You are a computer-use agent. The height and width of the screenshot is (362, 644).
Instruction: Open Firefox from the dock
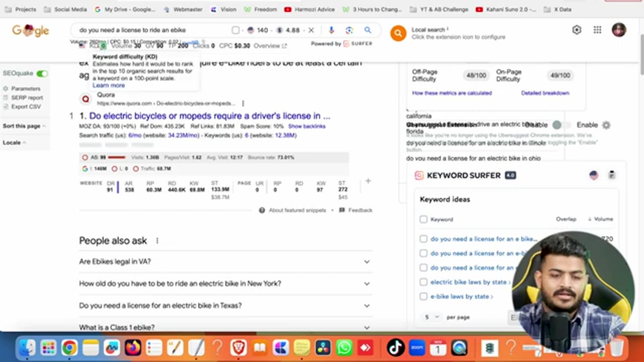click(x=133, y=347)
